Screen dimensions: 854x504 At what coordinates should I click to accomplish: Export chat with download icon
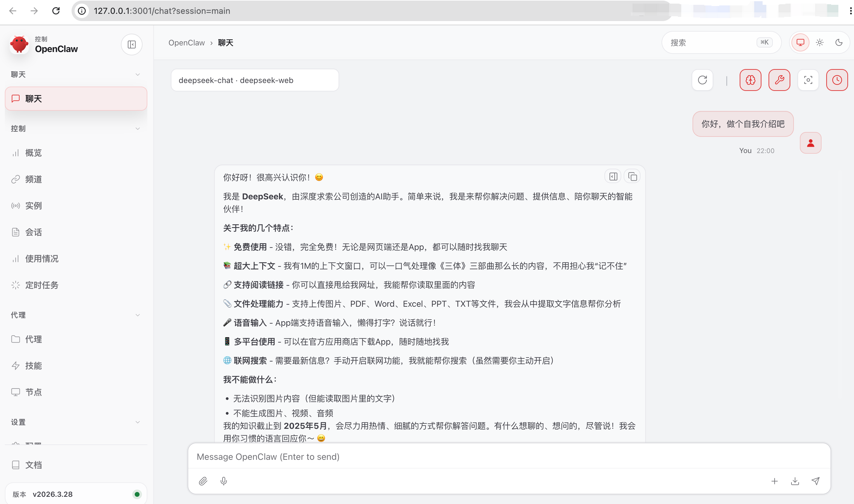(795, 481)
